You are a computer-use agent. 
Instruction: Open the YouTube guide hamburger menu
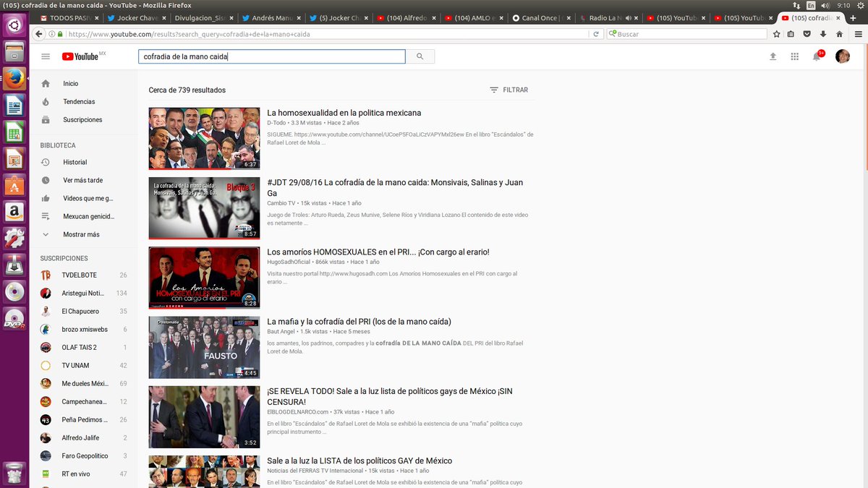46,56
